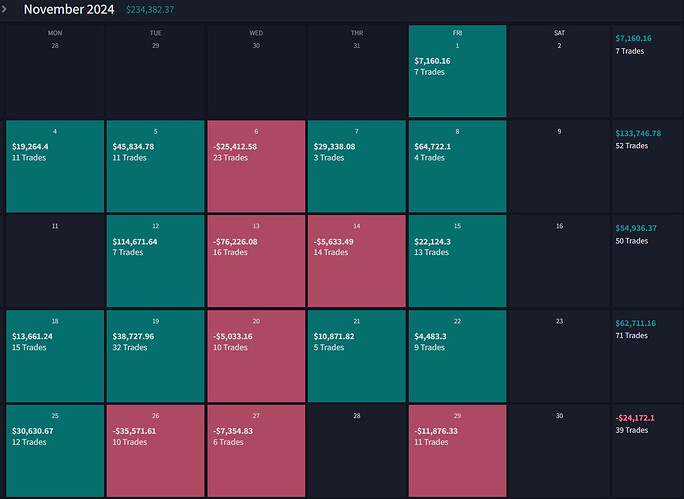Select the $29,338.08 day with 3 trades
684x499 pixels.
coord(357,166)
